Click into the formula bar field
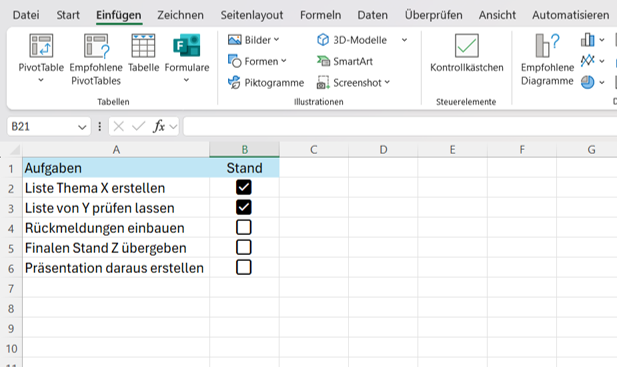 point(400,126)
